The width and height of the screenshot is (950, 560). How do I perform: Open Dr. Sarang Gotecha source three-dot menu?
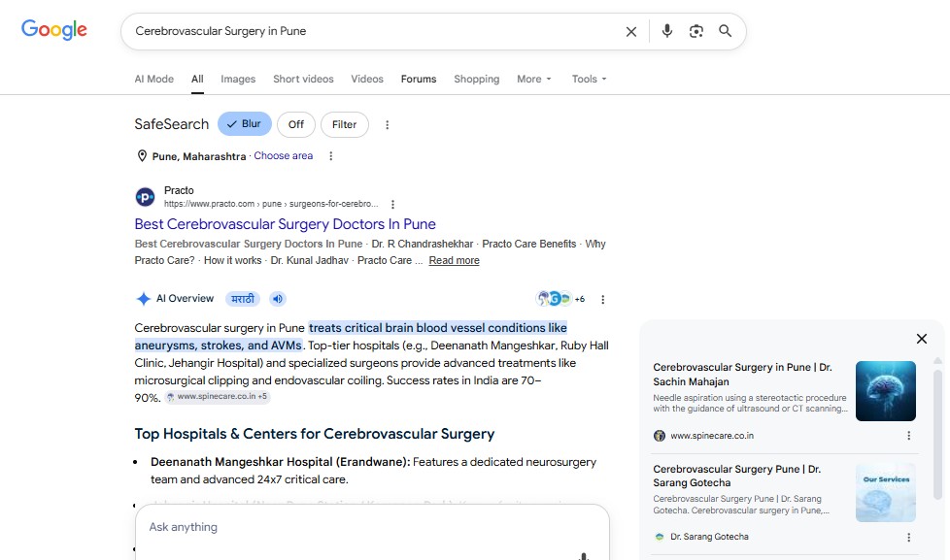(908, 537)
